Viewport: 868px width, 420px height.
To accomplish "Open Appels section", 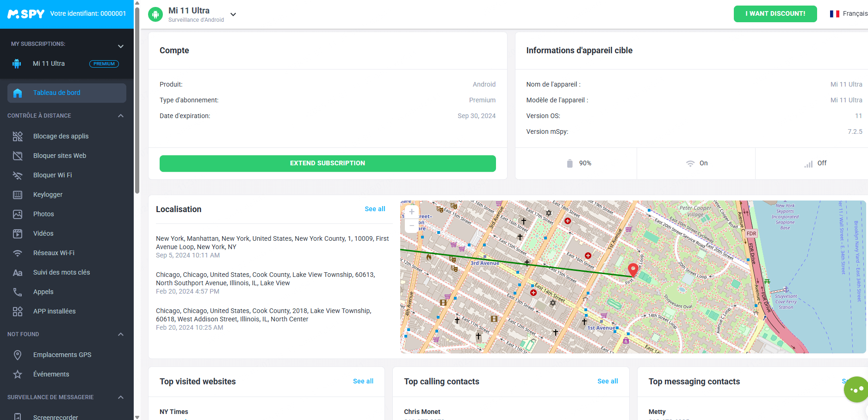I will [x=43, y=292].
